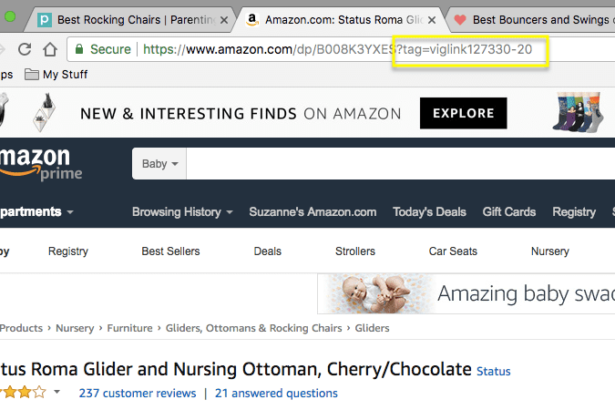Select Strollers in baby subnav
The image size is (615, 410).
[355, 251]
